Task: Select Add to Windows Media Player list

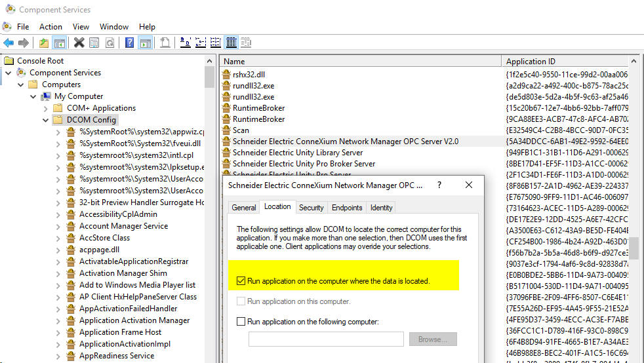Action: [137, 285]
